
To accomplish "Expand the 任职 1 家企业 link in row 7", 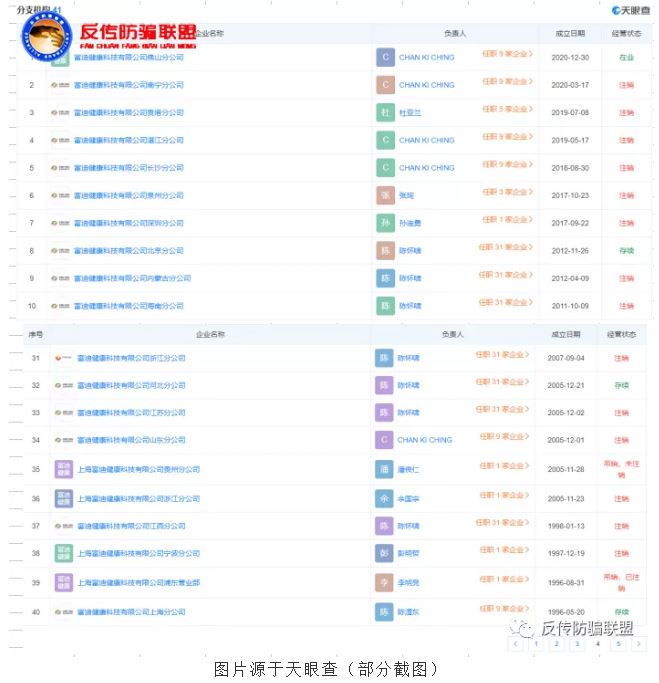I will pyautogui.click(x=507, y=220).
